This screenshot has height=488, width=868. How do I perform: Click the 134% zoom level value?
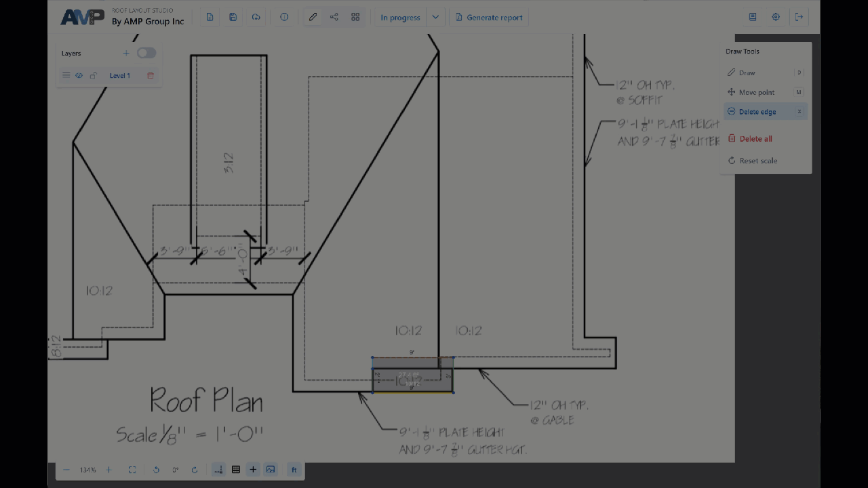point(87,470)
